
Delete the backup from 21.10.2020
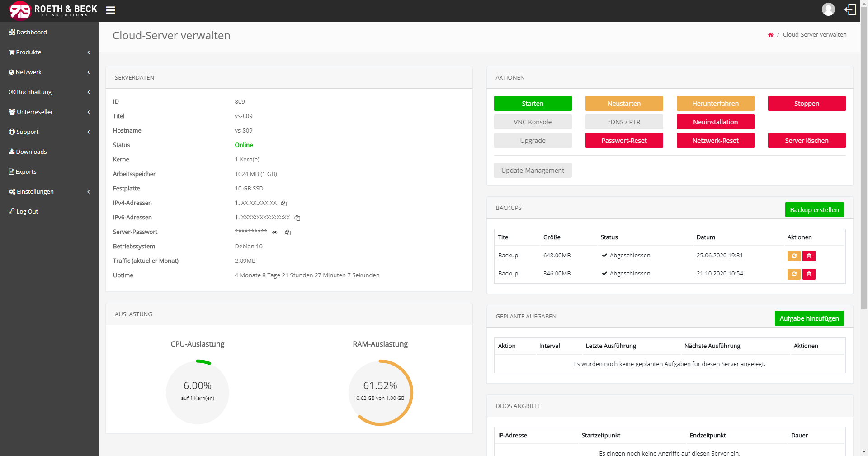pyautogui.click(x=809, y=274)
